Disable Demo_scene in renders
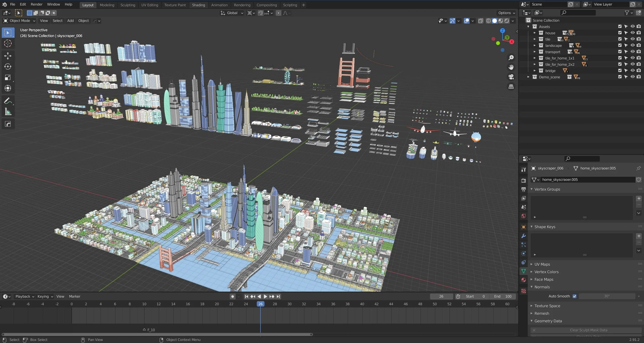644x343 pixels. click(x=639, y=77)
